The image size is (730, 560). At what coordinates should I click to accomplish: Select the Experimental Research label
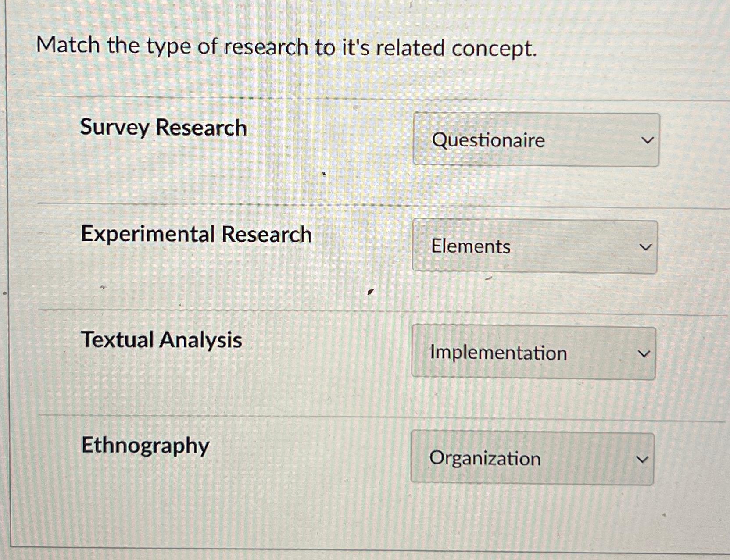[196, 235]
